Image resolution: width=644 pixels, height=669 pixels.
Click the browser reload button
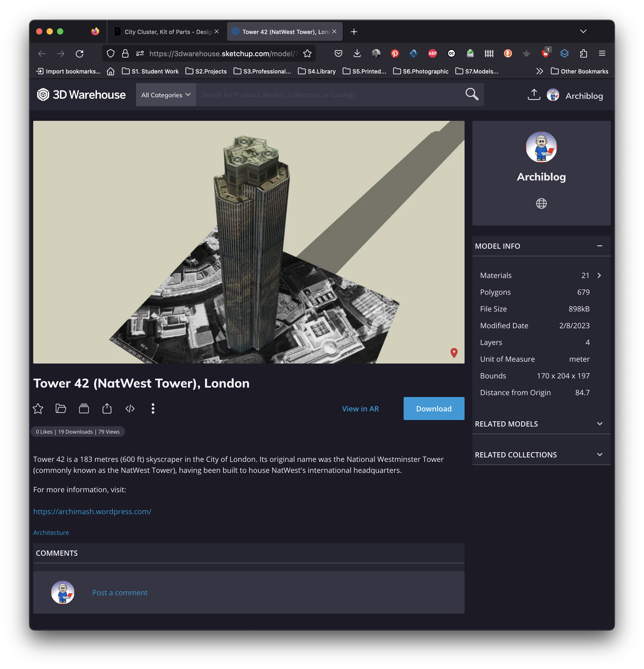pos(80,54)
